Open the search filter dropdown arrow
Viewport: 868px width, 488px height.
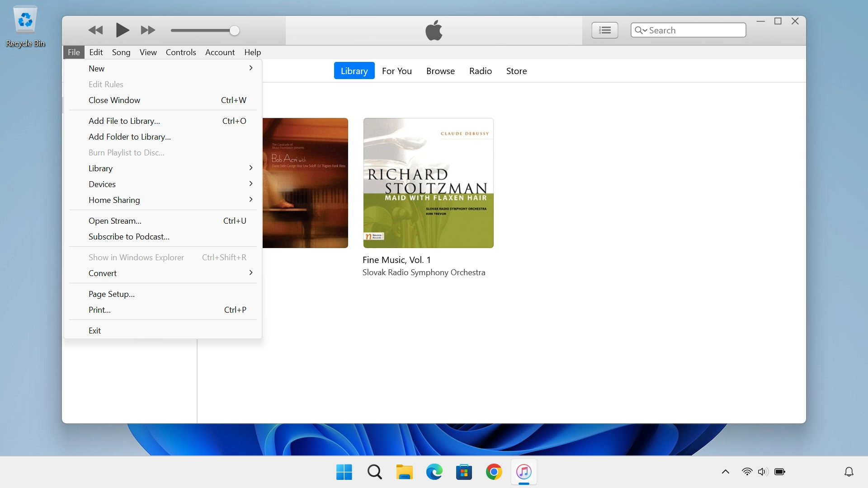coord(644,30)
